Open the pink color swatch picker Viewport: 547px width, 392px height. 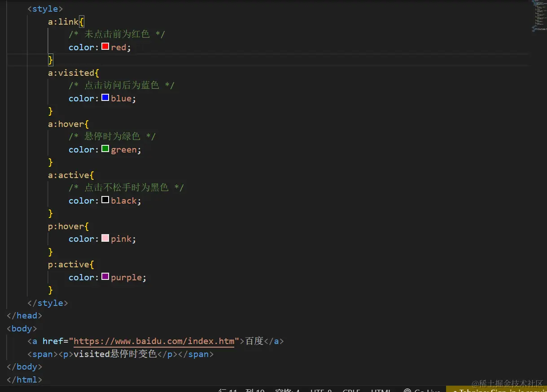105,238
